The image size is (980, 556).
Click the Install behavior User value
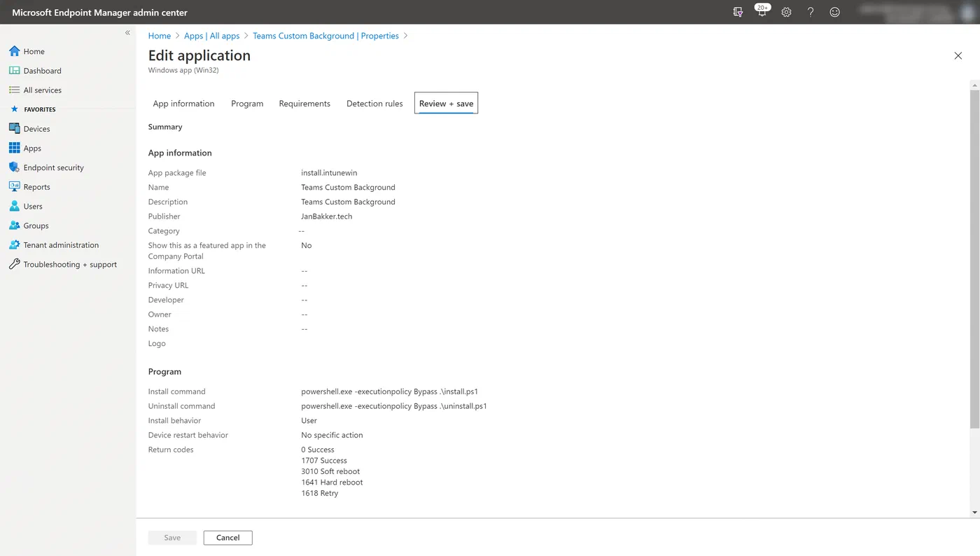(x=309, y=421)
